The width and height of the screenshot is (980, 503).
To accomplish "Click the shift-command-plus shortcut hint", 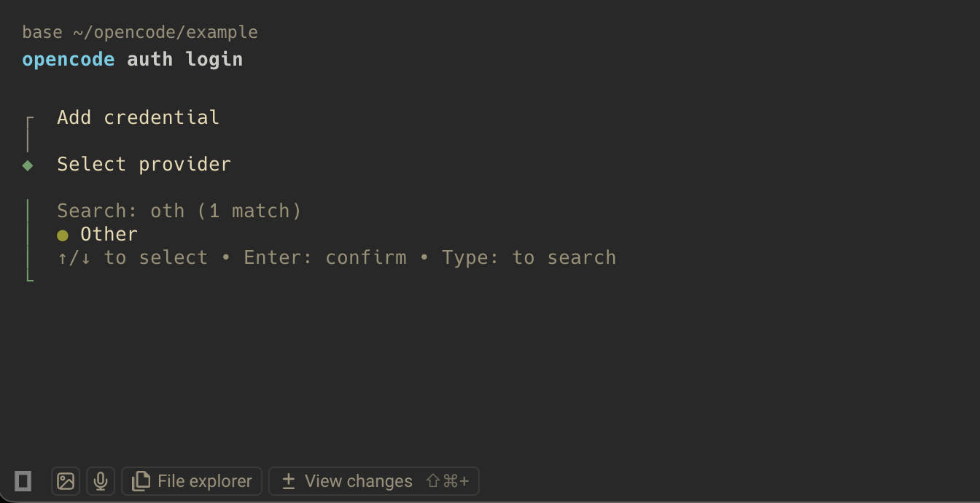I will [x=448, y=481].
